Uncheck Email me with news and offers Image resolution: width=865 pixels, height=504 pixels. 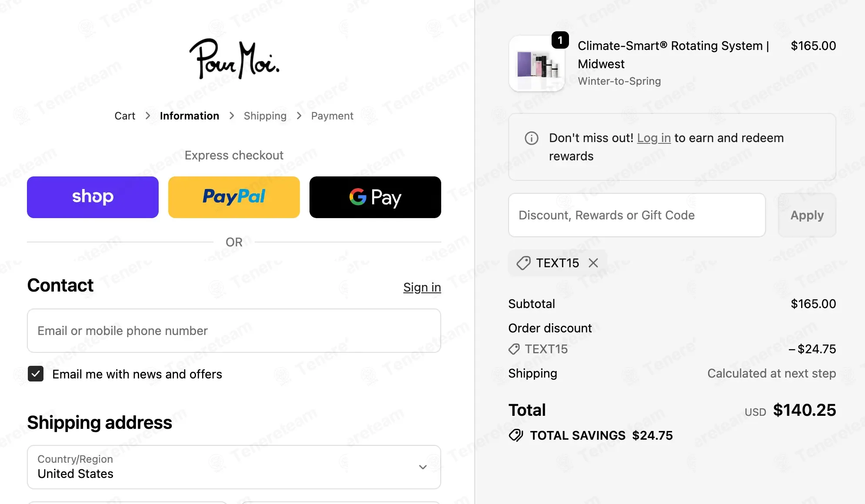tap(36, 374)
